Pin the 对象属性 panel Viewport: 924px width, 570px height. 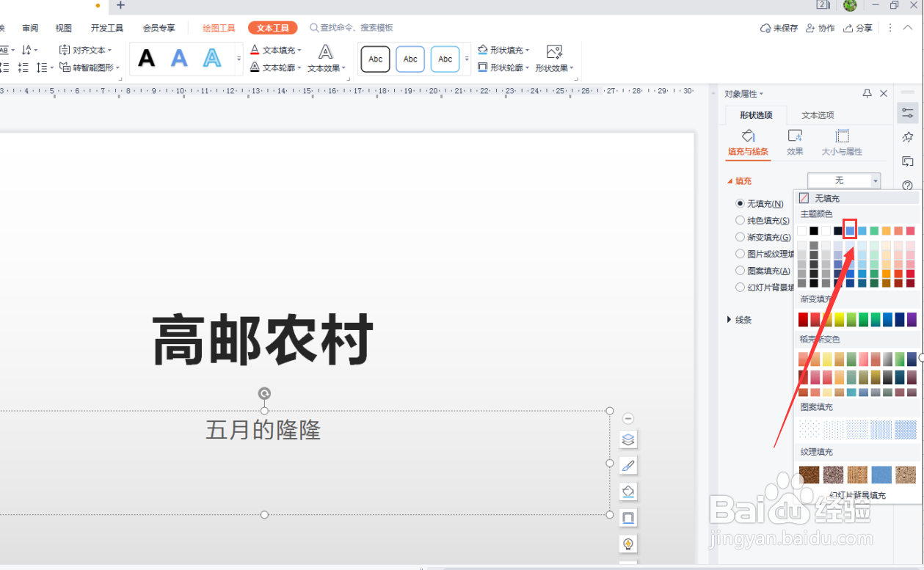click(x=867, y=93)
